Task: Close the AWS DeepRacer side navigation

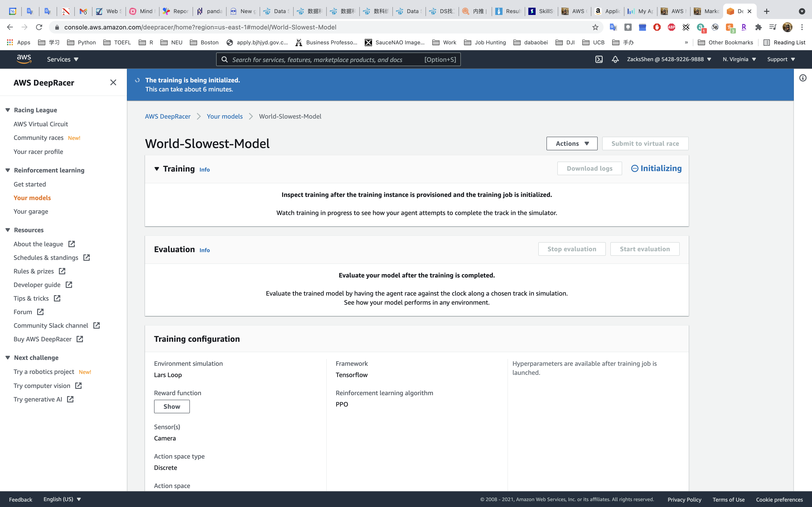Action: click(113, 82)
